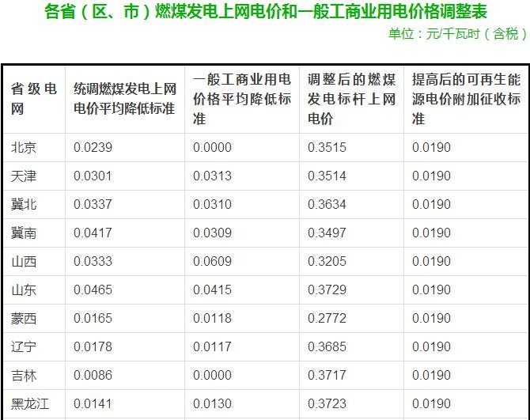
Task: Click the unit label 单位：元/千瓦时（含税）
Action: [x=457, y=34]
